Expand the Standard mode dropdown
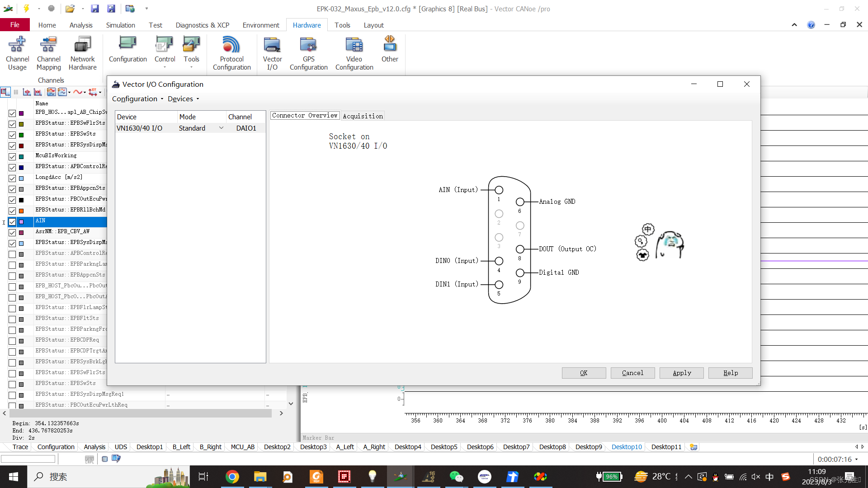The width and height of the screenshot is (868, 488). 221,128
